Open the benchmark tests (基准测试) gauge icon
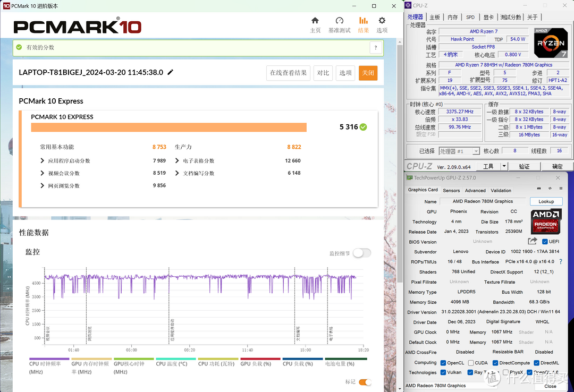Image resolution: width=574 pixels, height=392 pixels. point(339,21)
